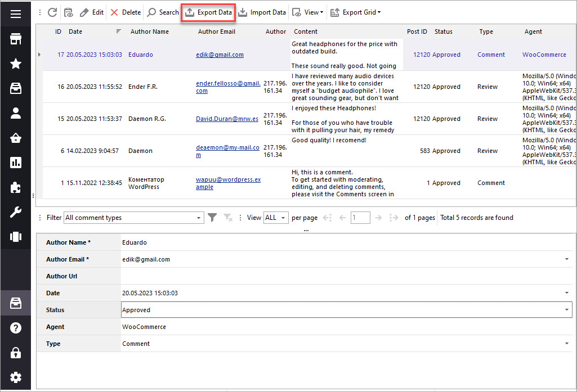Open Help via the question mark icon
The image size is (577, 392).
click(15, 327)
